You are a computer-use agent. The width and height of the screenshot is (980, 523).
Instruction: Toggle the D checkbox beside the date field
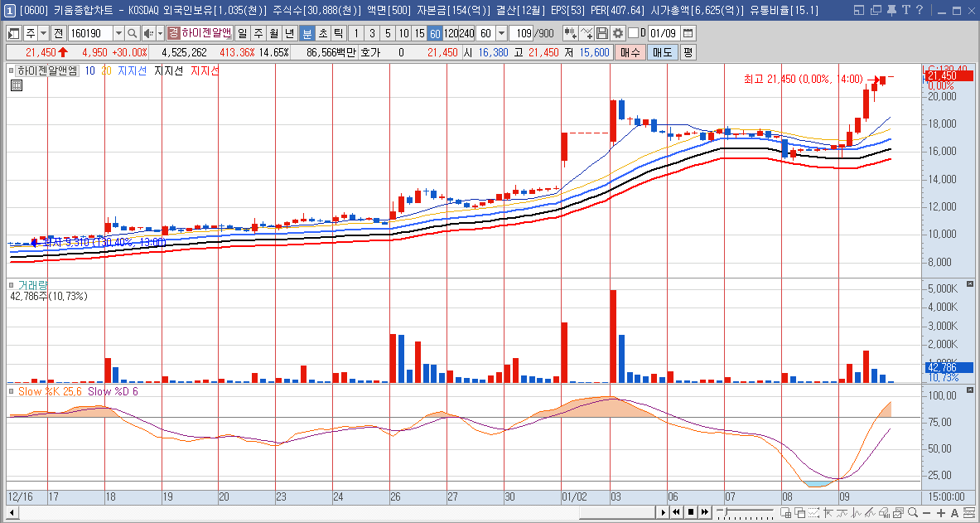(x=634, y=33)
